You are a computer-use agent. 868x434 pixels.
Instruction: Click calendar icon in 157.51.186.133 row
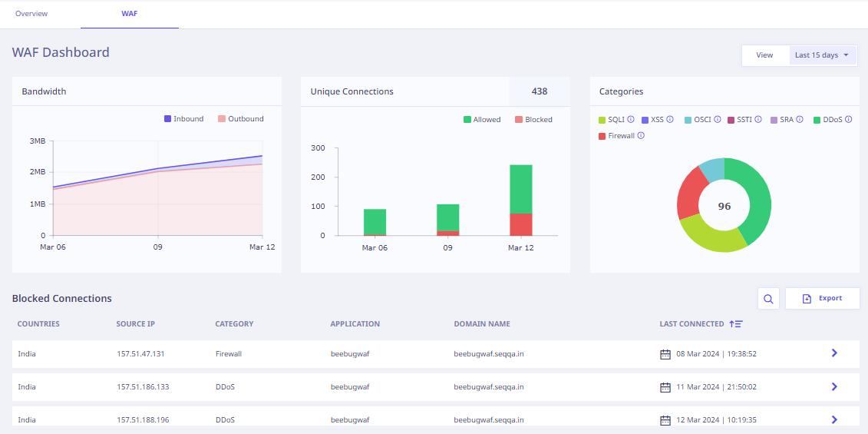[665, 387]
